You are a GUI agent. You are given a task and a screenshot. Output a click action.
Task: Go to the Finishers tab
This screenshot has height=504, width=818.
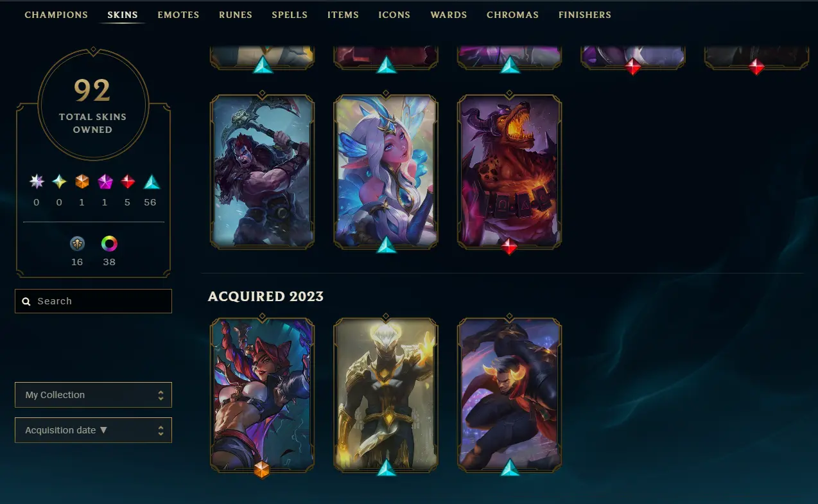[x=585, y=15]
